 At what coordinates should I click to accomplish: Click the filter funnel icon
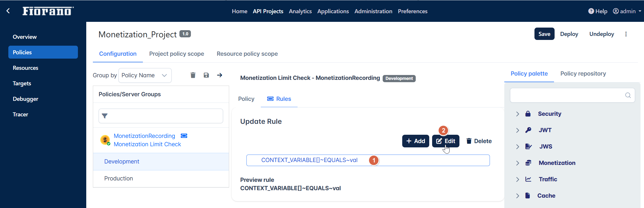click(105, 116)
